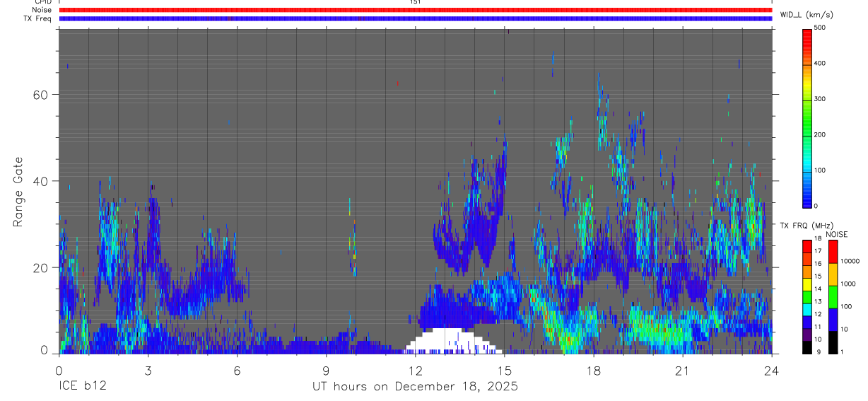Select 'UT hours on December 18, 2025' label
Screen dimensions: 868x401
[415, 387]
